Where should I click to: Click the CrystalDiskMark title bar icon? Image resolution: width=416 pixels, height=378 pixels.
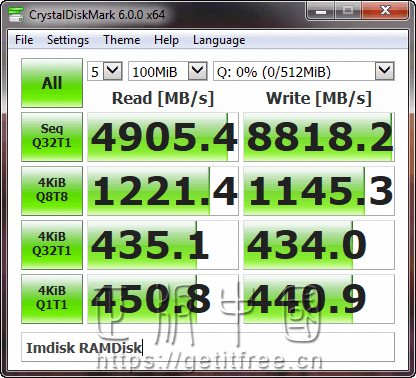tap(16, 15)
